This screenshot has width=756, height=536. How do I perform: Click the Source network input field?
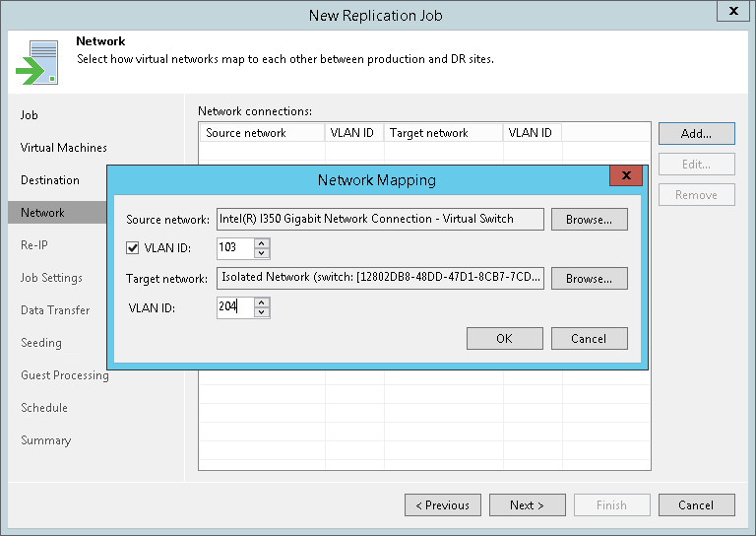coord(380,219)
